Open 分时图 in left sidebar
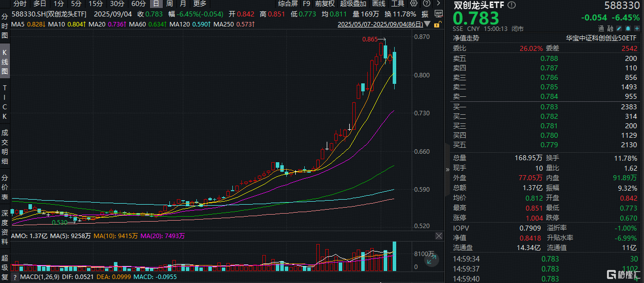 tap(5, 26)
